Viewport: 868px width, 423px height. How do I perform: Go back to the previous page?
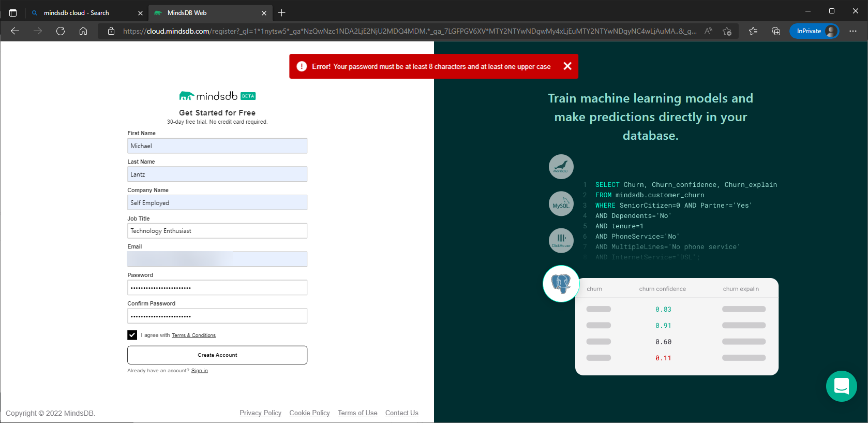(15, 31)
